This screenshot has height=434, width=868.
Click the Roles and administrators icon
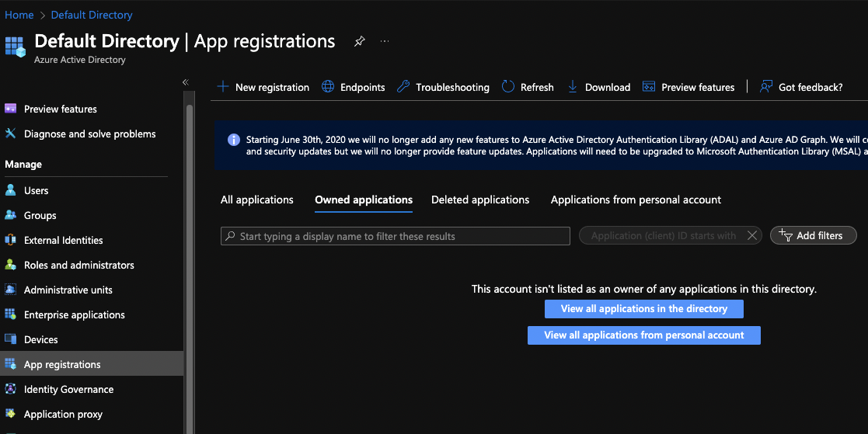11,264
